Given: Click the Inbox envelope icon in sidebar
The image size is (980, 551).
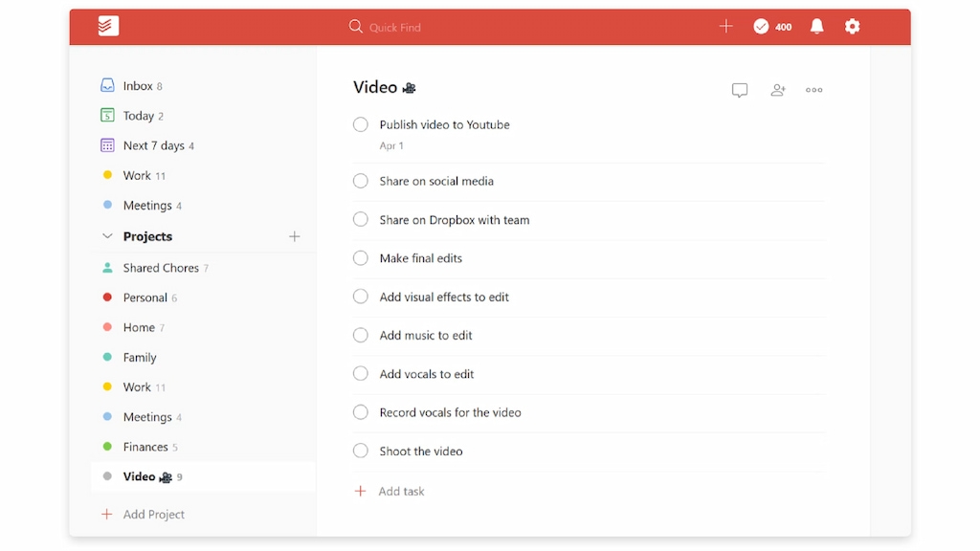Looking at the screenshot, I should coord(107,85).
